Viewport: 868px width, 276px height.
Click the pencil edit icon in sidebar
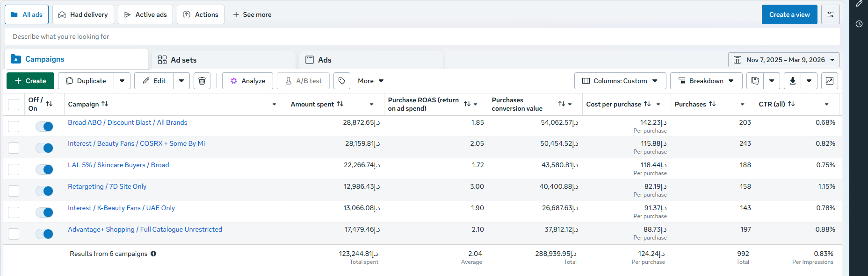pos(859,4)
